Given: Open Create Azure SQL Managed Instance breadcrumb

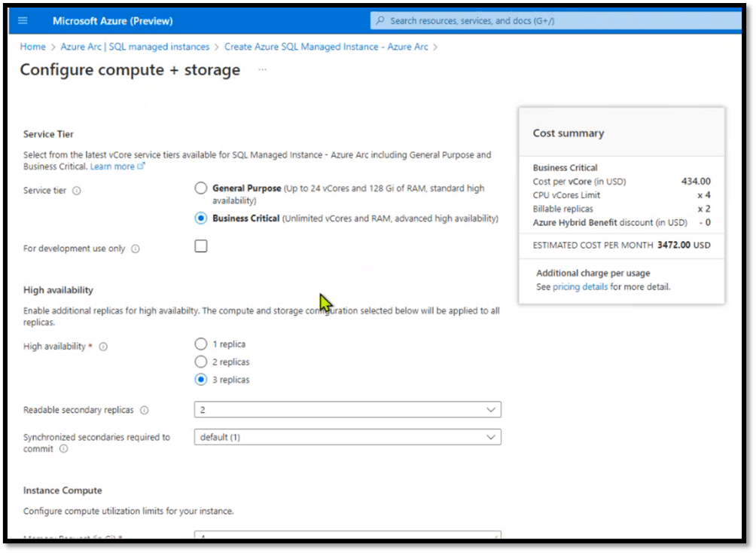Looking at the screenshot, I should pyautogui.click(x=326, y=47).
